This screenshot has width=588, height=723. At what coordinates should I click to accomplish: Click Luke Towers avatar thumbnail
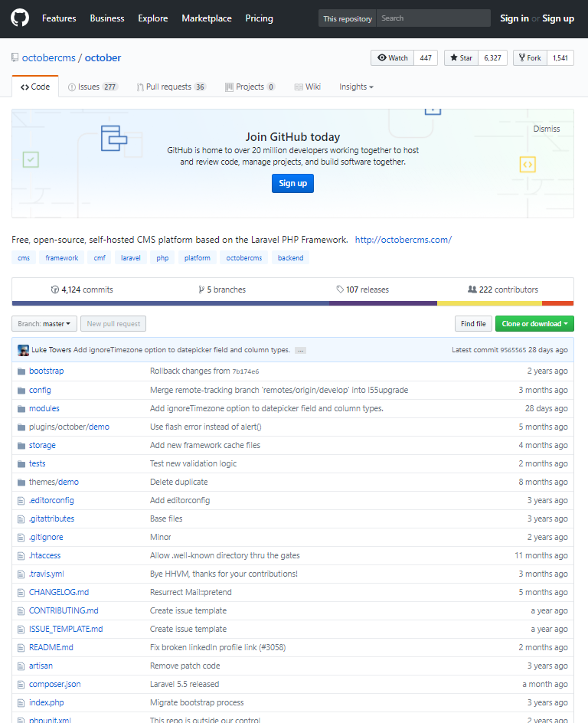pyautogui.click(x=23, y=350)
